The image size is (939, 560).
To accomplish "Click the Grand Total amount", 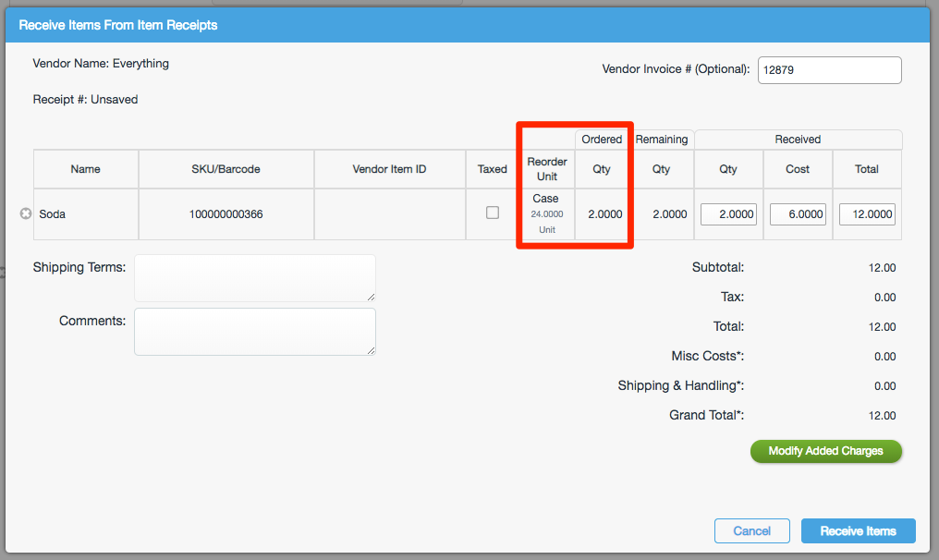I will [x=884, y=415].
